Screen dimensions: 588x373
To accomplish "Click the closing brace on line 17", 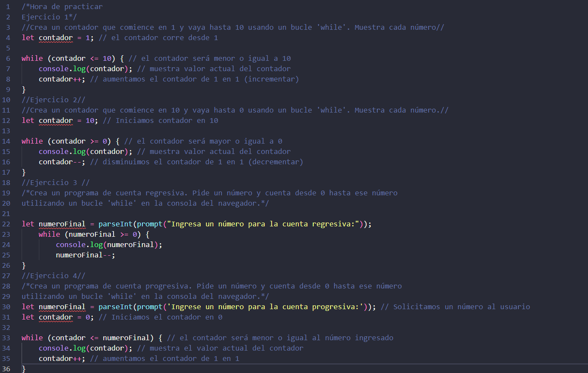I will point(24,172).
